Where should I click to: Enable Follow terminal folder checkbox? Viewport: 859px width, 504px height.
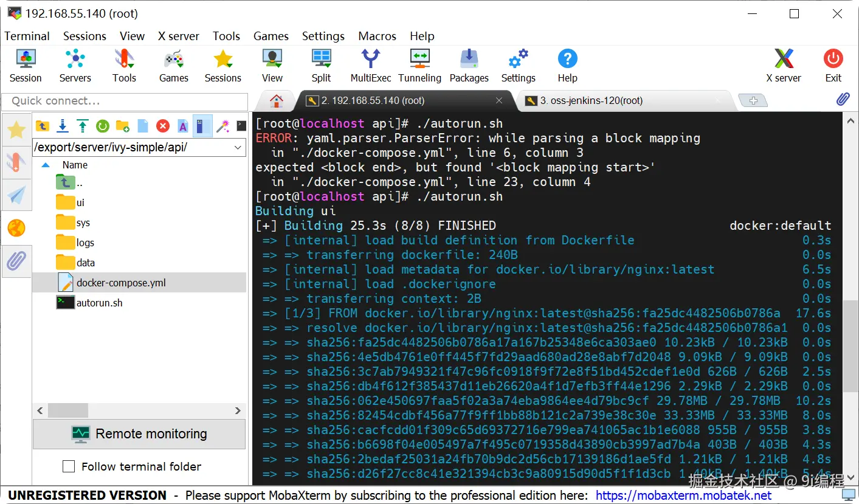pos(69,466)
